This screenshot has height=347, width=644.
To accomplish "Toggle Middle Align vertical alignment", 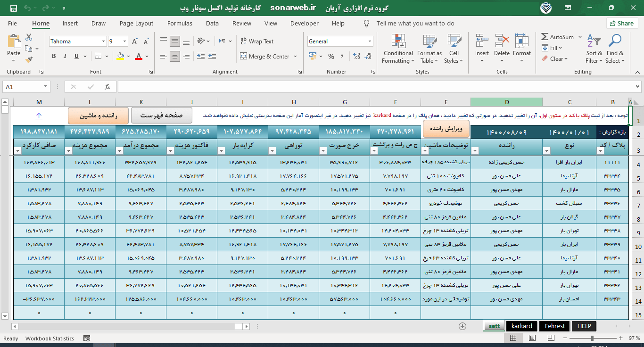I will [175, 41].
